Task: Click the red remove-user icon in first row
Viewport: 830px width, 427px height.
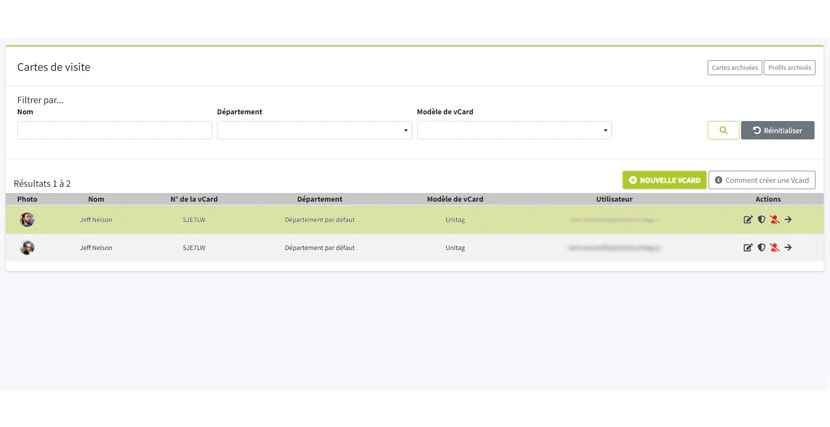Action: coord(775,220)
